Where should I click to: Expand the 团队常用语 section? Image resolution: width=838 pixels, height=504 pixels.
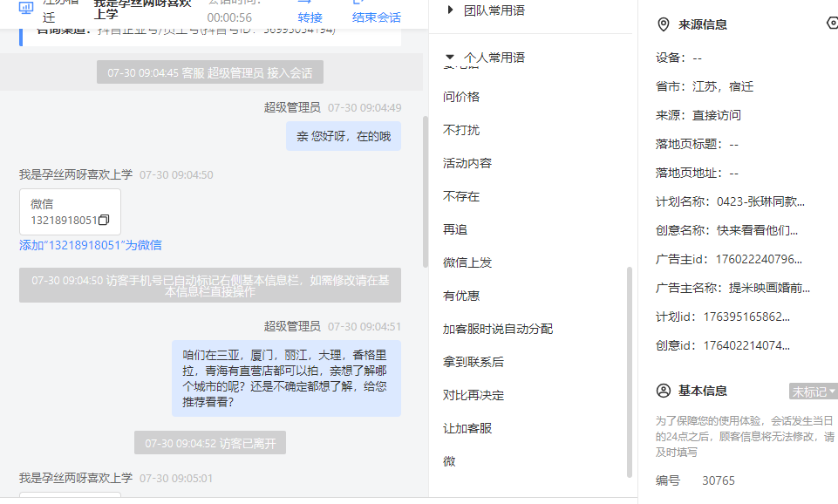450,10
